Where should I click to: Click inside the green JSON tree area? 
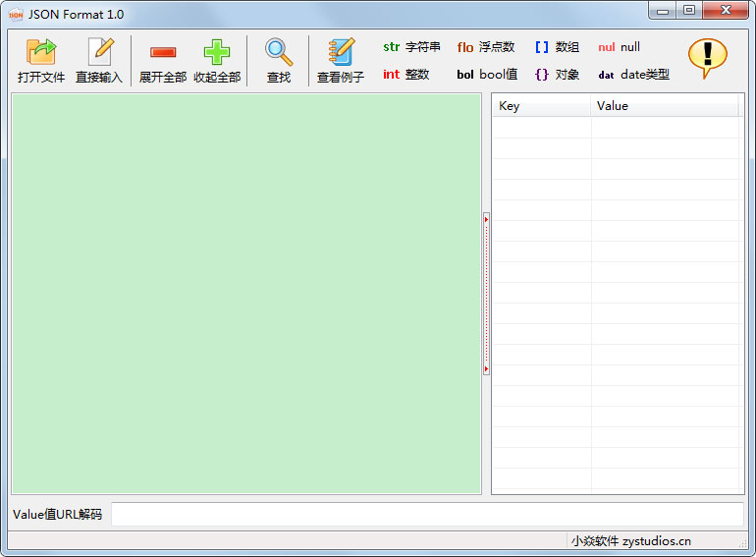point(246,294)
